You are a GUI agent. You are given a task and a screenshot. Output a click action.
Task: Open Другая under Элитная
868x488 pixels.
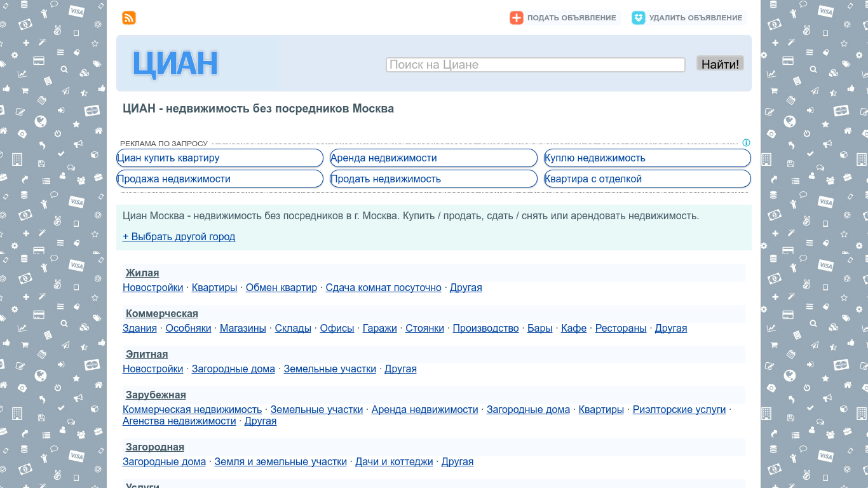click(x=400, y=369)
